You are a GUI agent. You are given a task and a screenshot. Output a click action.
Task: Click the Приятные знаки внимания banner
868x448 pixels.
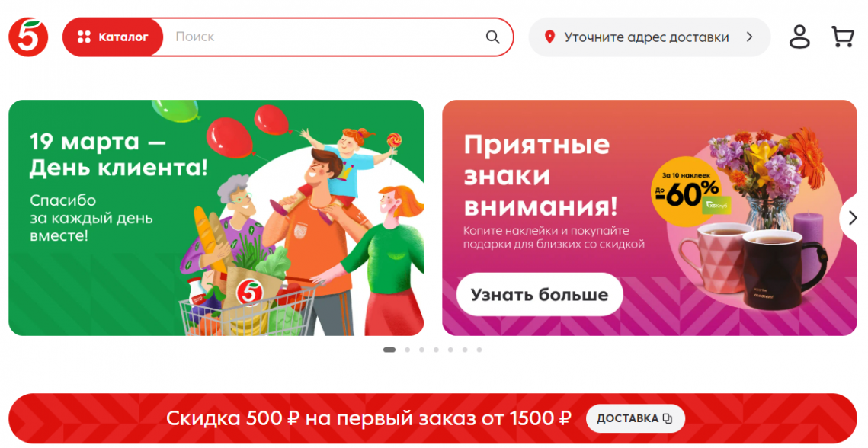[x=649, y=218]
